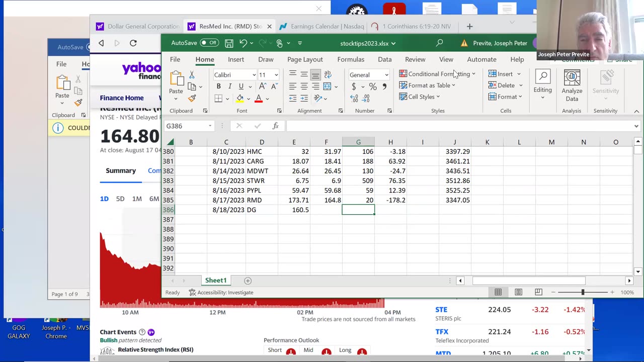Switch to the Data ribbon tab

385,59
